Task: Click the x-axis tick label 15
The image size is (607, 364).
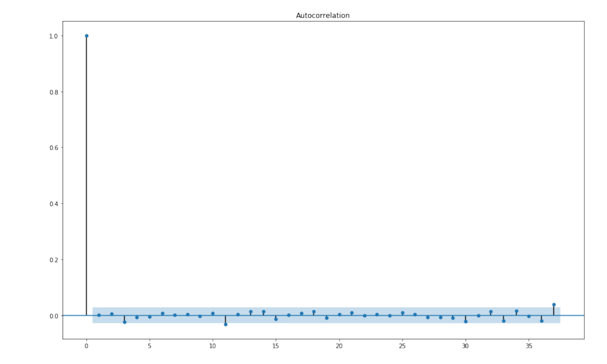Action: (x=276, y=346)
